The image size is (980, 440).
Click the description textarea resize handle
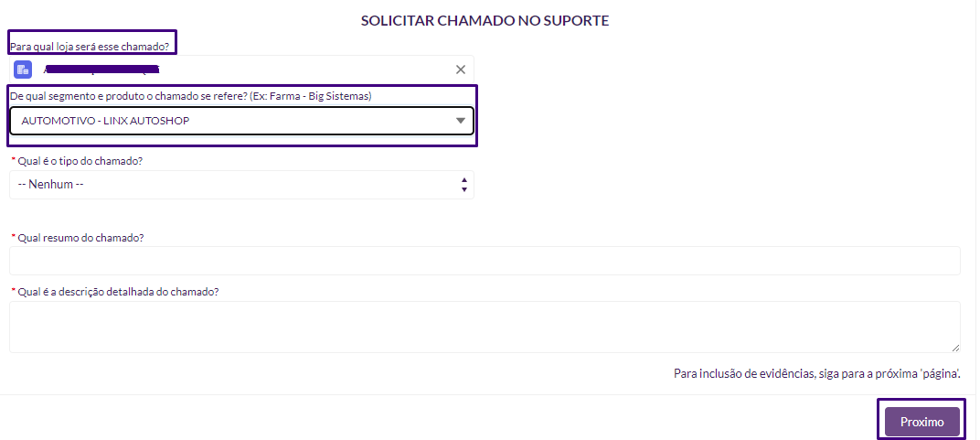955,348
